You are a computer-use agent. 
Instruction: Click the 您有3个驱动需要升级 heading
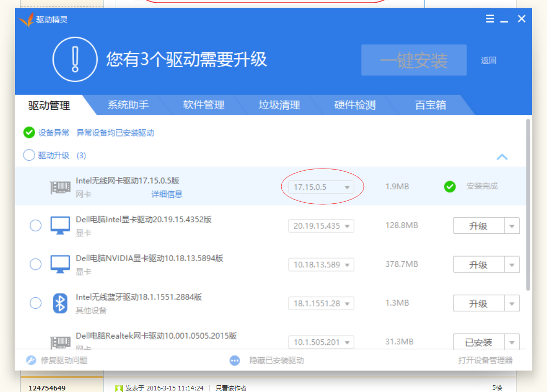pyautogui.click(x=187, y=59)
